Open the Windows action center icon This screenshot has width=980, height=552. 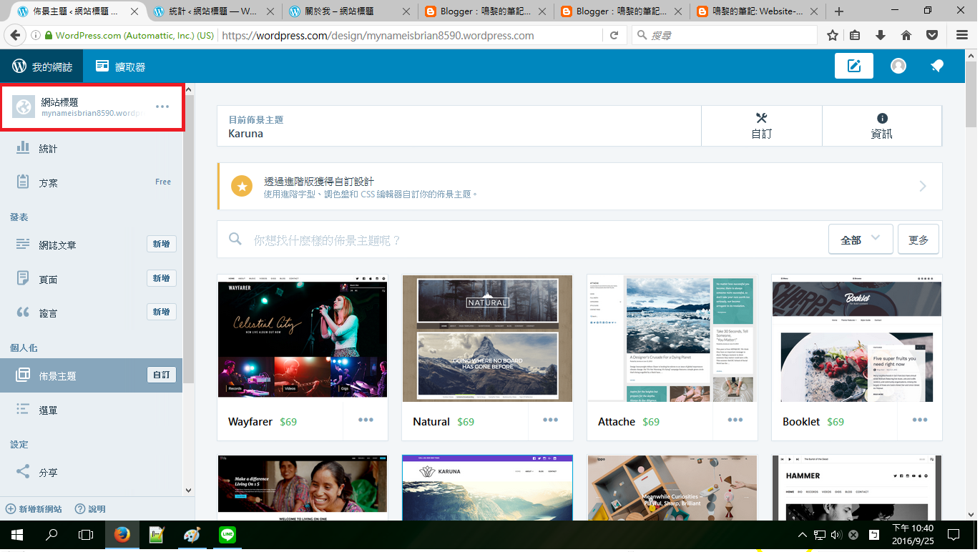[953, 534]
